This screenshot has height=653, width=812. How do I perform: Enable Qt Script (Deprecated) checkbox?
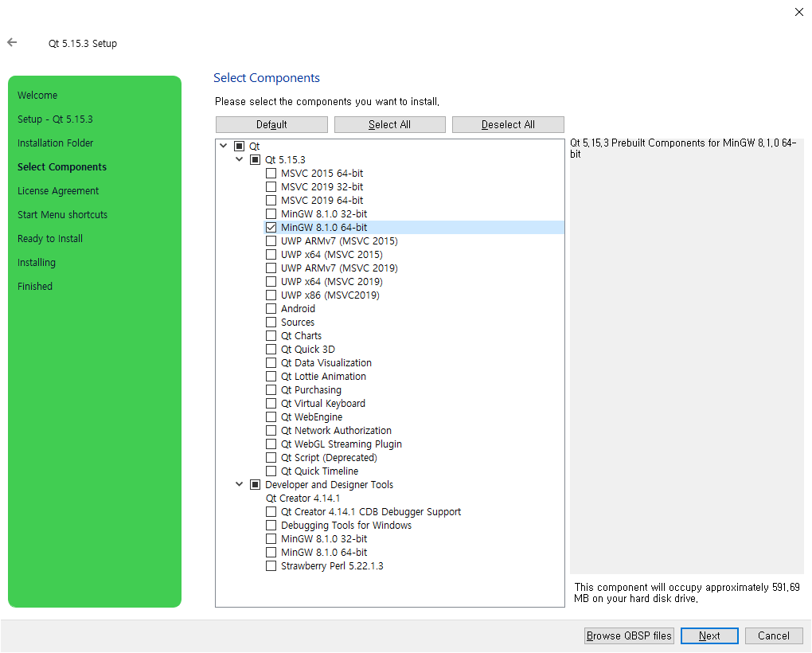(271, 458)
